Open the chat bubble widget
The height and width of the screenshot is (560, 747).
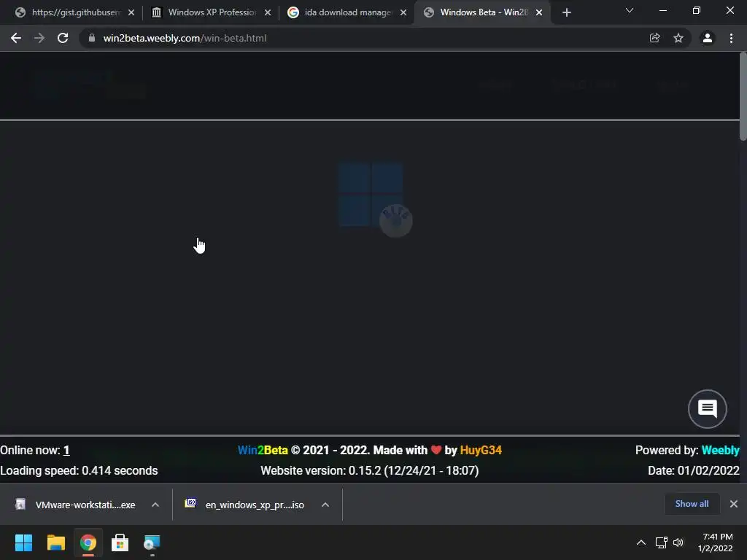point(708,408)
